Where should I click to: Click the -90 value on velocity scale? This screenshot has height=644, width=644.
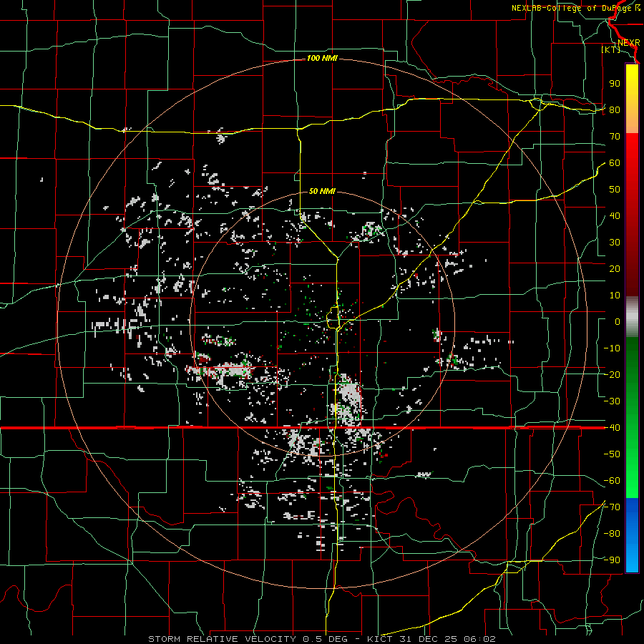[612, 560]
